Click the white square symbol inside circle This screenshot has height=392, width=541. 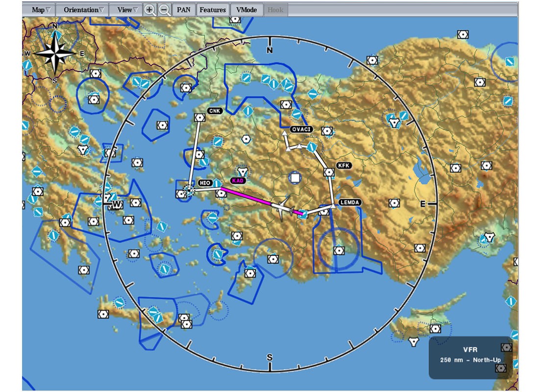click(295, 178)
